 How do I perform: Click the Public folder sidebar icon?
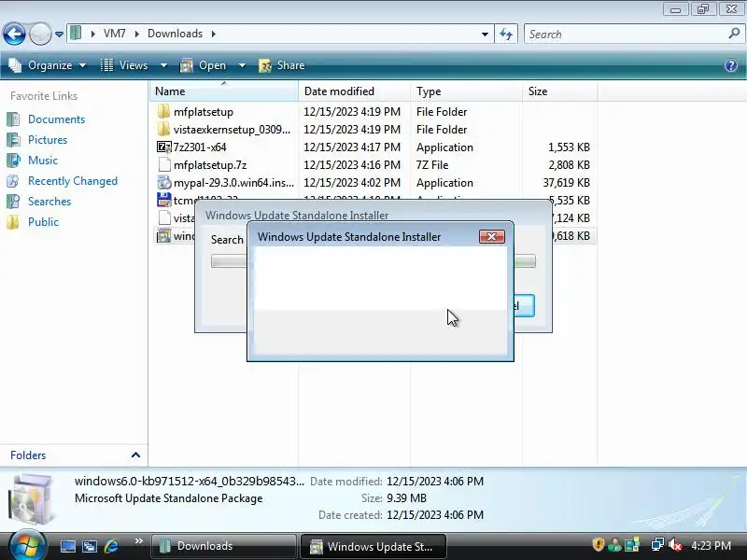click(x=13, y=221)
